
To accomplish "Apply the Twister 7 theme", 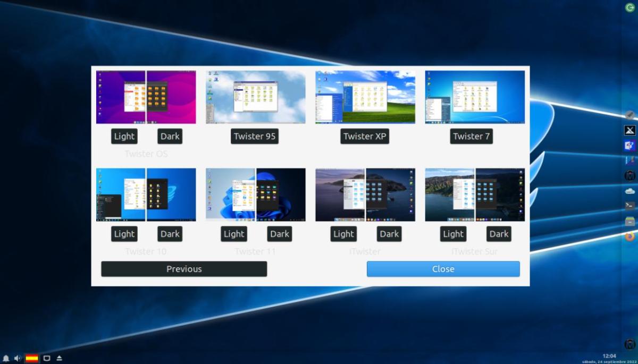I will click(471, 136).
